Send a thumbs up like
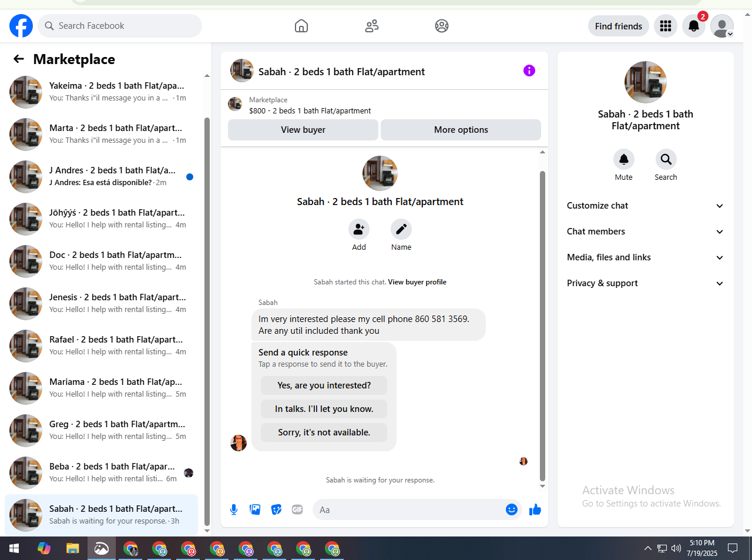 [535, 509]
